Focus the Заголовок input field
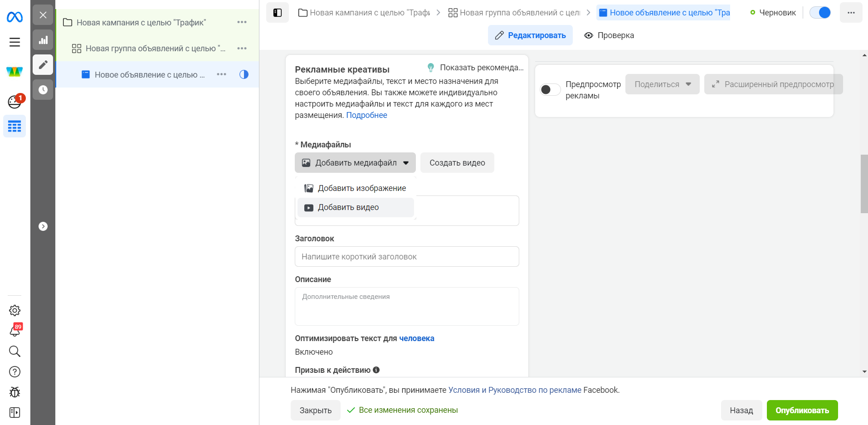868x425 pixels. (407, 257)
